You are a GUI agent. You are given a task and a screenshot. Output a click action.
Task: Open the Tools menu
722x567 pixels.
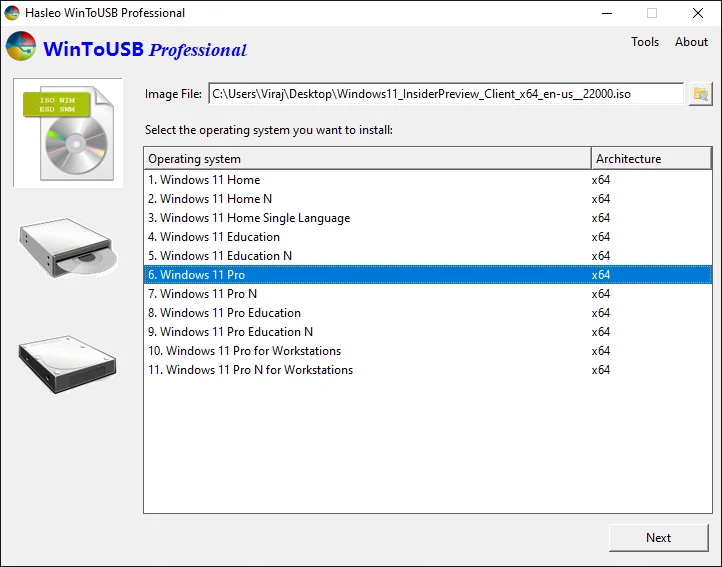point(645,42)
